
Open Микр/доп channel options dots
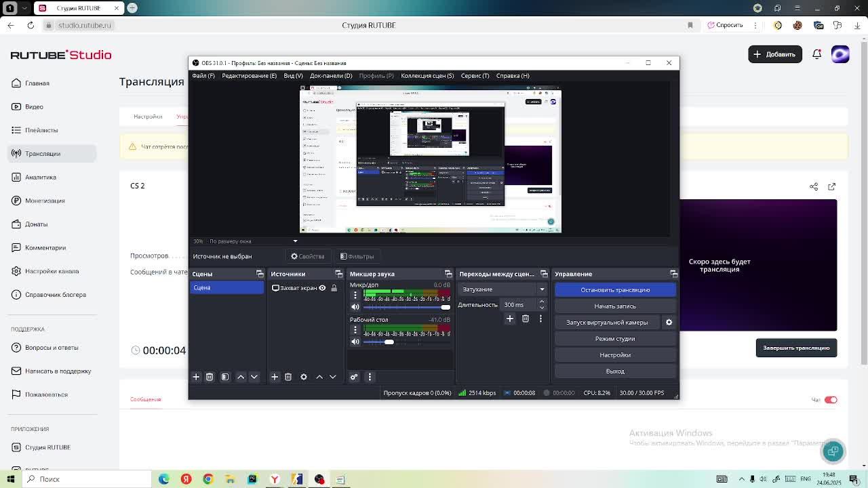coord(355,296)
